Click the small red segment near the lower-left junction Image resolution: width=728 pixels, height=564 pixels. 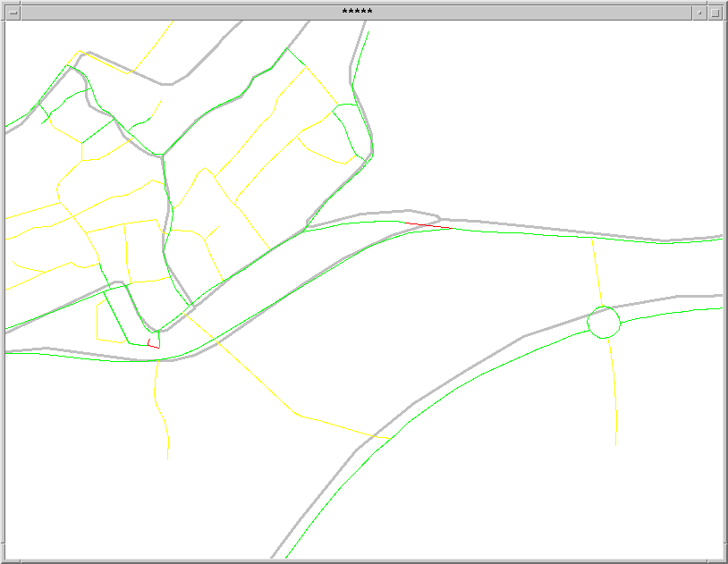(153, 343)
